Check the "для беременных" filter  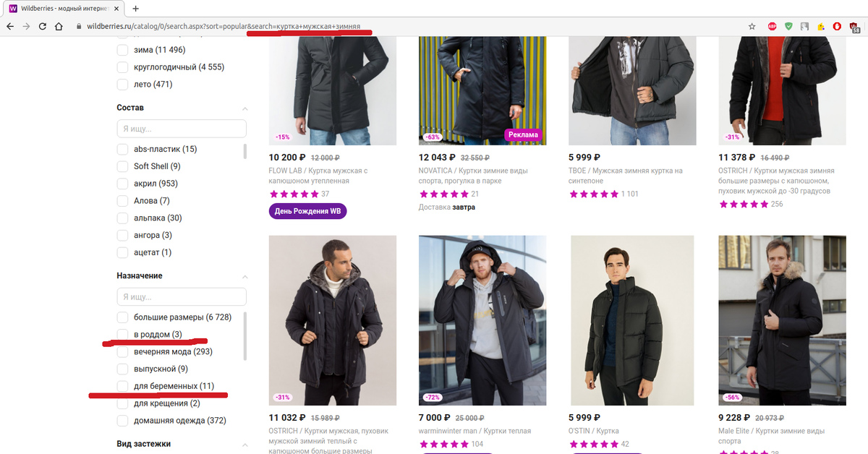pyautogui.click(x=122, y=386)
